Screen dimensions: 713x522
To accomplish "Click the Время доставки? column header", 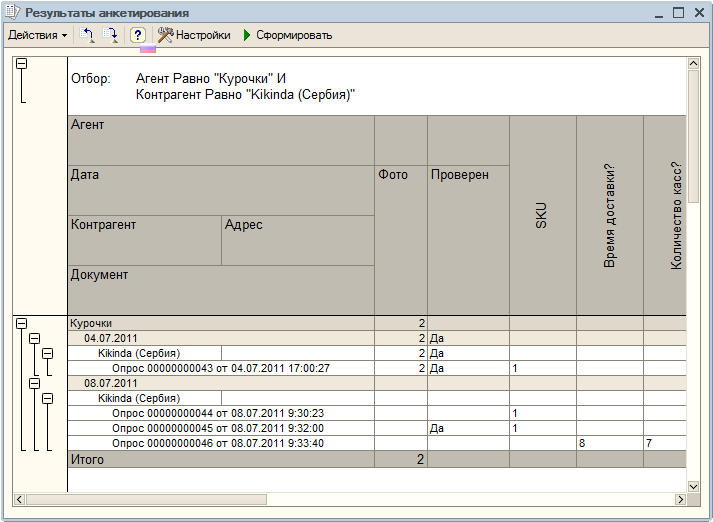I will click(610, 216).
